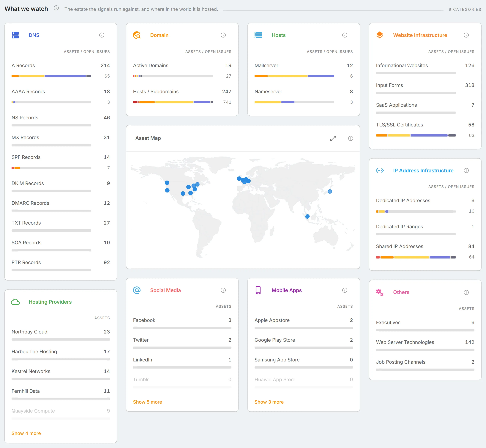
Task: Select Dedicated IP Ranges entry
Action: [x=425, y=230]
